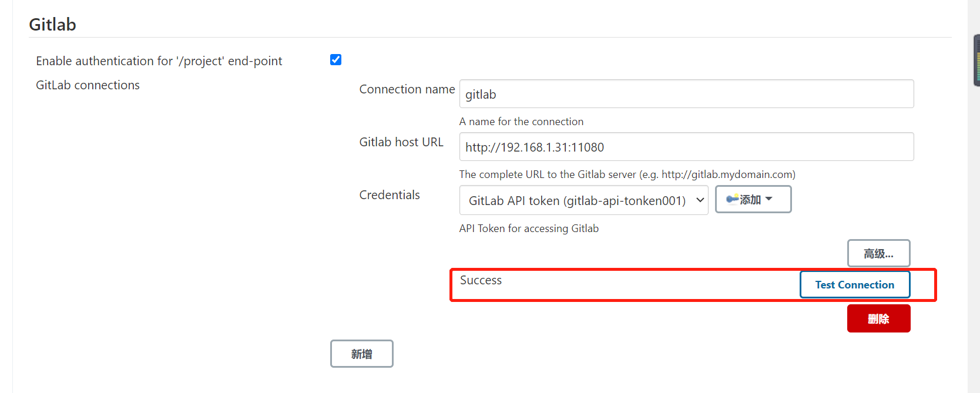This screenshot has height=393, width=980.
Task: Click the 'API Token for accessing Gitlab' help text
Action: pos(529,229)
